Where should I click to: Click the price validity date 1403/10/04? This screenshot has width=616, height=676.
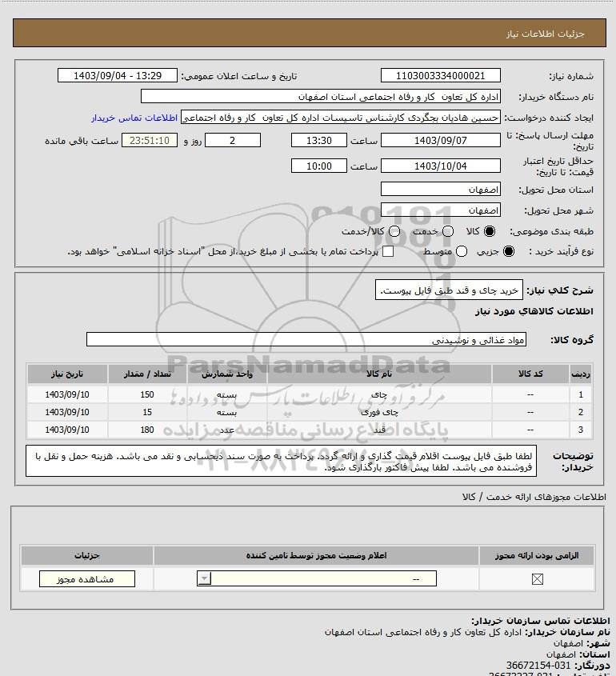(441, 166)
